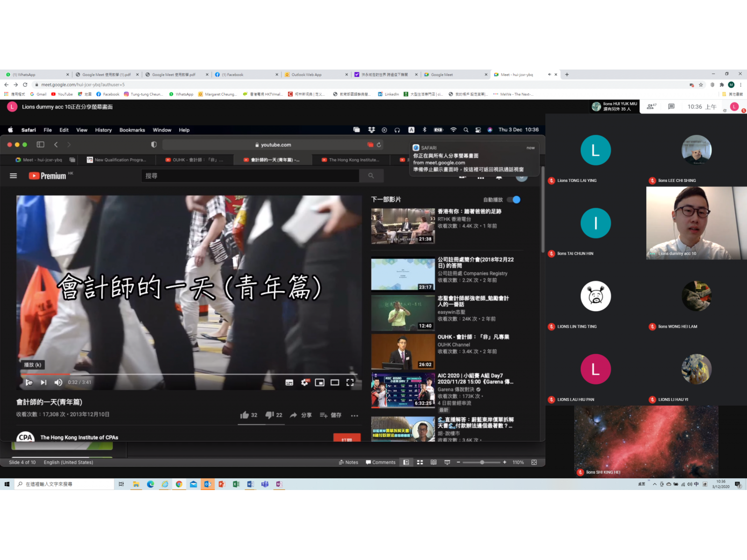Toggle theater mode on the player

[335, 382]
